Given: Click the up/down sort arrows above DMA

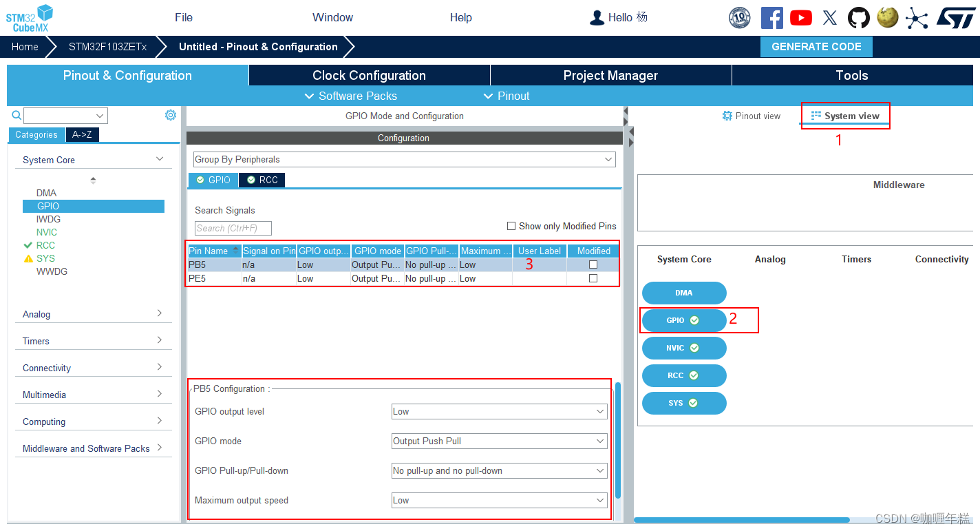Looking at the screenshot, I should pos(93,180).
